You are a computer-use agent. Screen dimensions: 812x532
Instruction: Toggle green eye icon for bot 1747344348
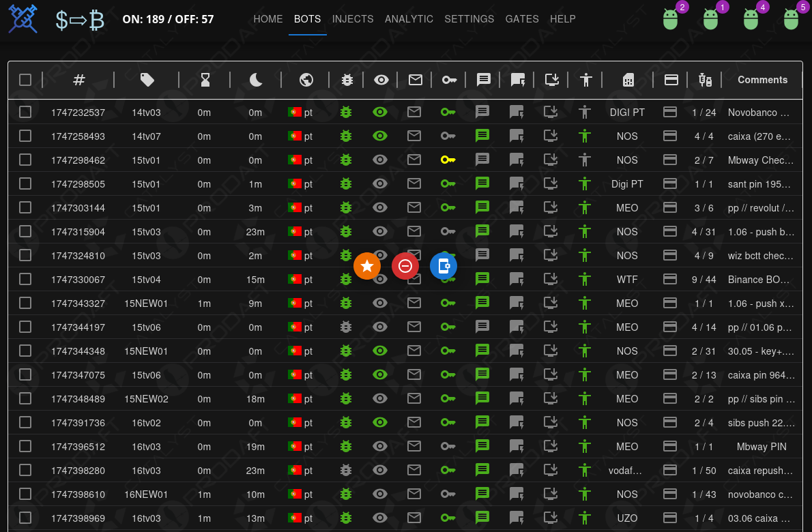[379, 351]
